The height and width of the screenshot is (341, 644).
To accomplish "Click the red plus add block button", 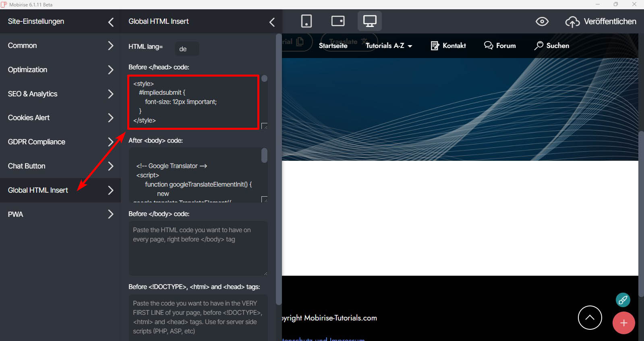I will point(623,323).
